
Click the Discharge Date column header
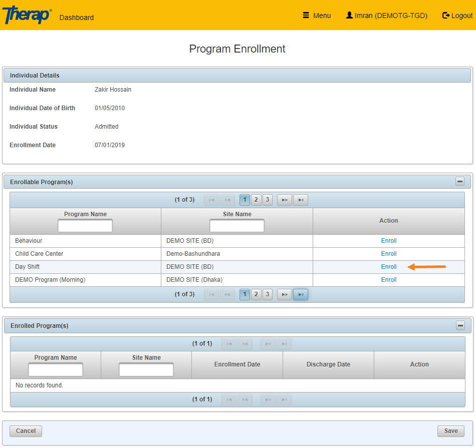click(x=329, y=364)
